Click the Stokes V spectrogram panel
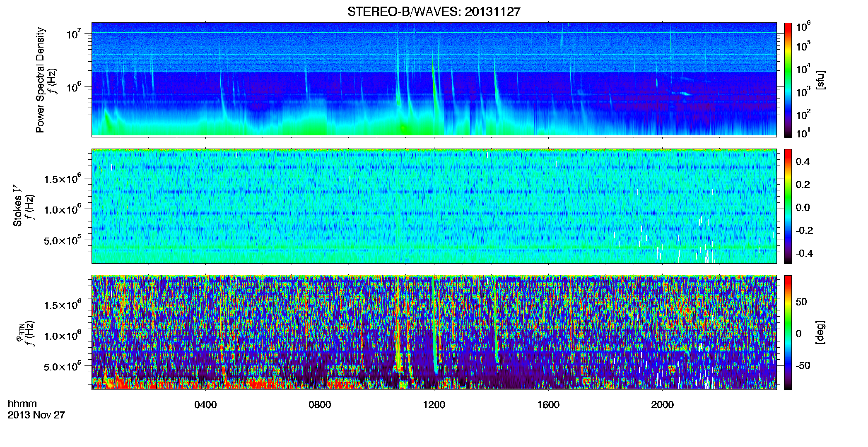This screenshot has width=868, height=447. coord(434,206)
